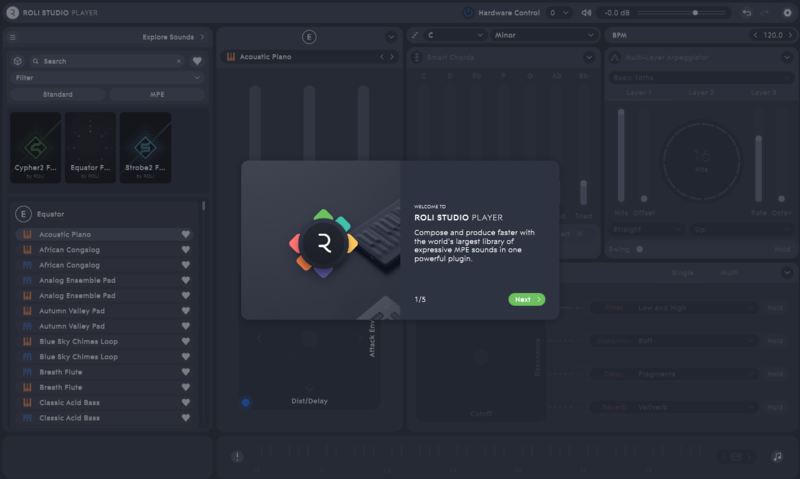Open the hamburger menu in the sounds panel
Image resolution: width=800 pixels, height=479 pixels.
point(13,37)
